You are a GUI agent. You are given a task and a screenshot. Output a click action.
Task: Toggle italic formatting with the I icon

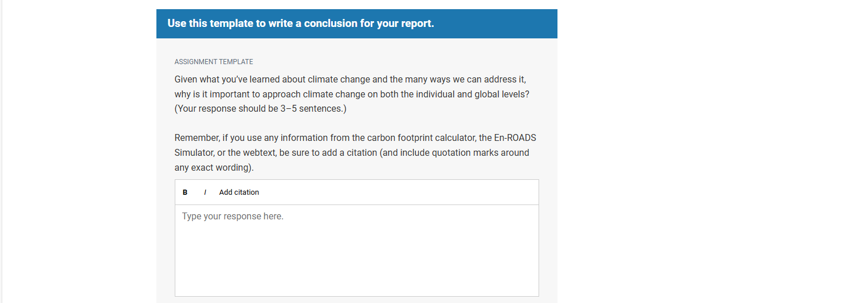205,192
